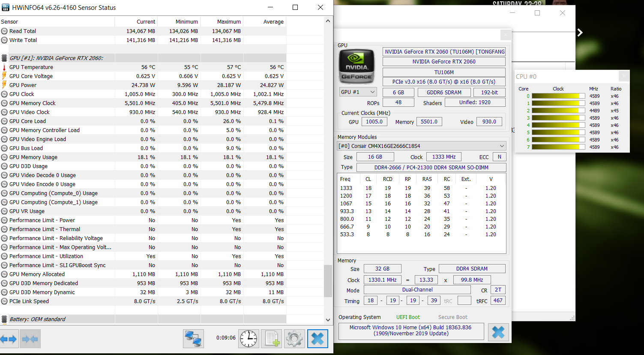
Task: Click the GPU #1 section chip icon
Action: click(x=4, y=58)
